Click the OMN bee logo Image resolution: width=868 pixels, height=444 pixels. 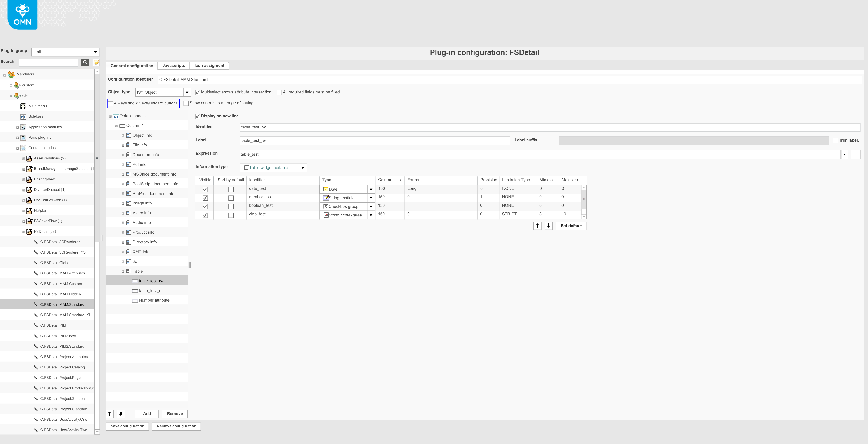coord(22,14)
